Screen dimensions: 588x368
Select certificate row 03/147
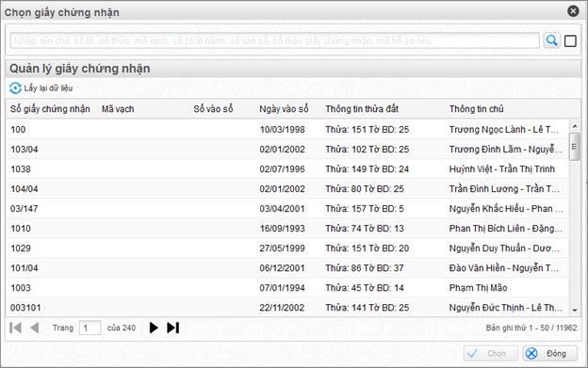tap(287, 209)
